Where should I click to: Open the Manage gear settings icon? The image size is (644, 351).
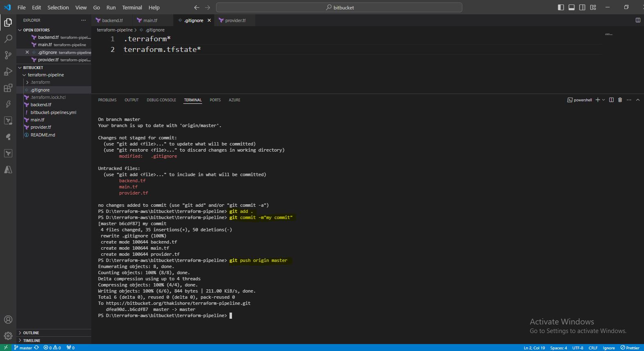tap(8, 336)
